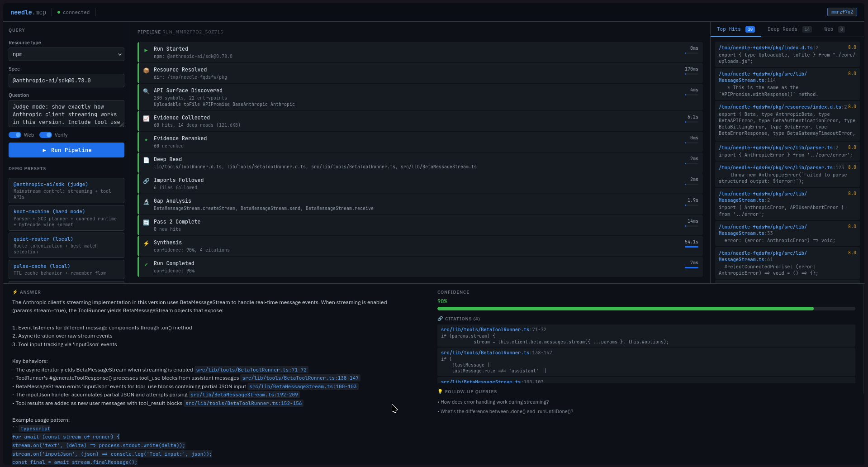Image resolution: width=868 pixels, height=467 pixels.
Task: Click the Imports Followed link icon
Action: tap(146, 181)
